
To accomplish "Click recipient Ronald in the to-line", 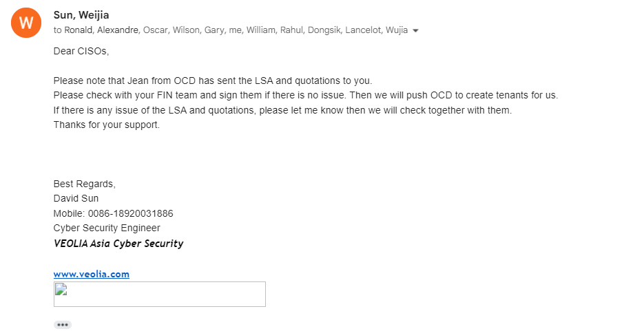I will pyautogui.click(x=79, y=30).
